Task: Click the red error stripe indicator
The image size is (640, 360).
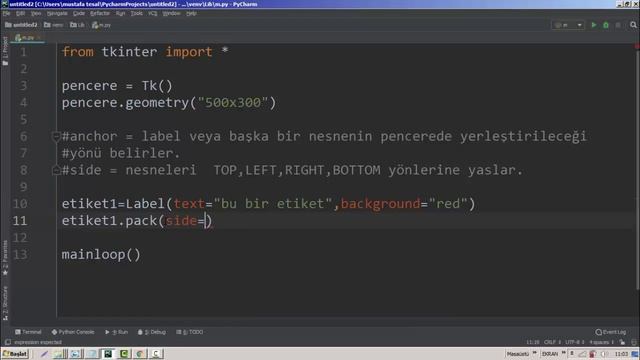Action: 637,47
